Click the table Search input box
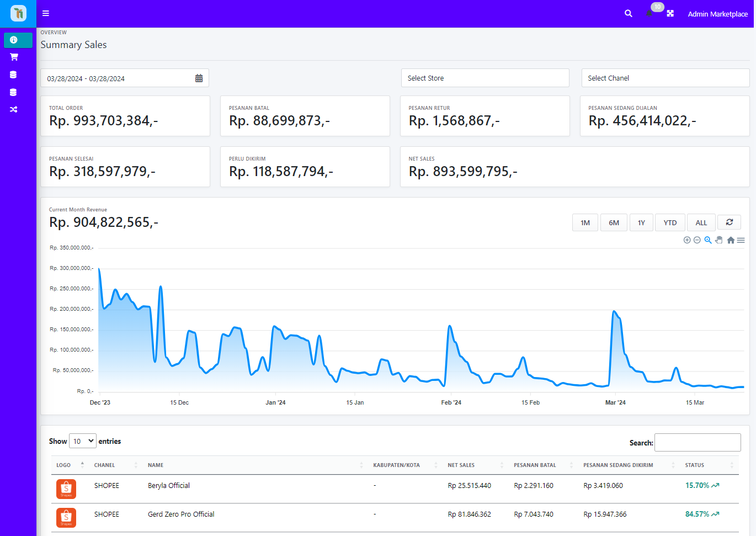The image size is (756, 536). click(x=698, y=443)
